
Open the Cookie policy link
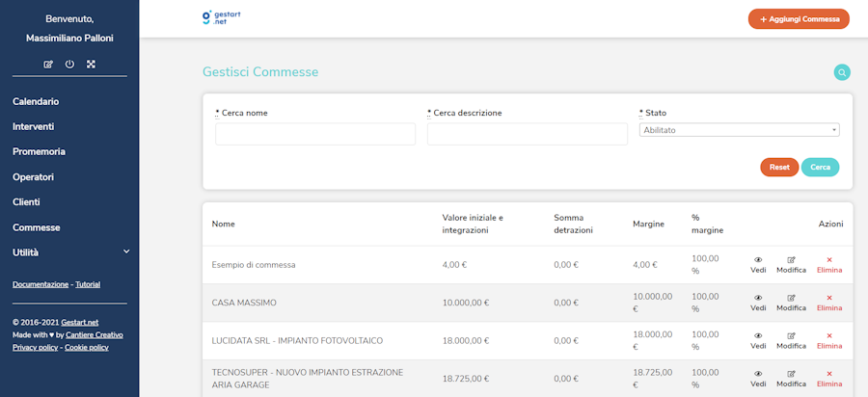tap(87, 348)
